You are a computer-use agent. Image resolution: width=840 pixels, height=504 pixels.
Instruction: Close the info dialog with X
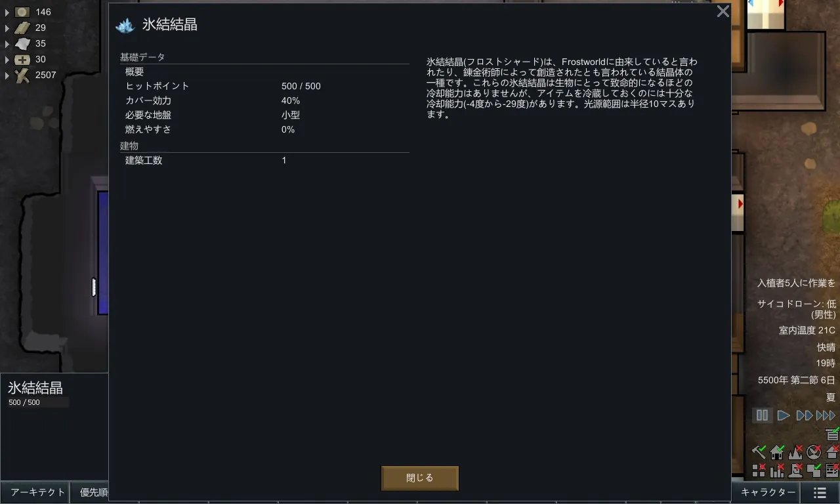click(x=723, y=11)
